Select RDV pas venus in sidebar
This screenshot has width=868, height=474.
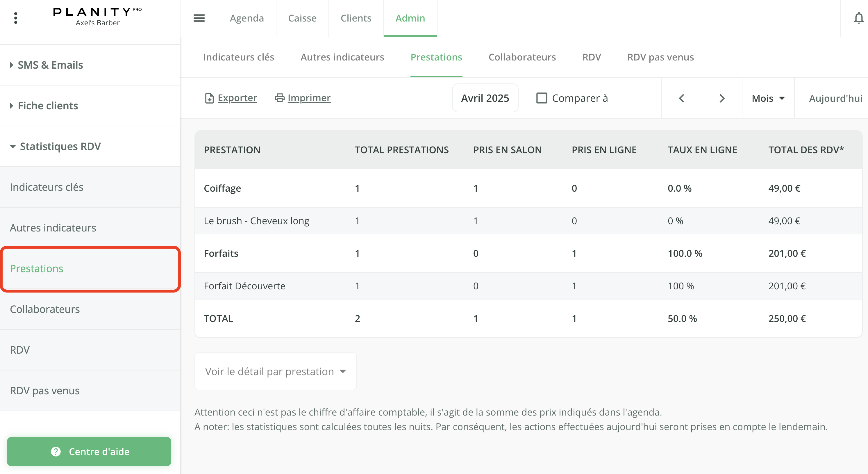pos(45,390)
